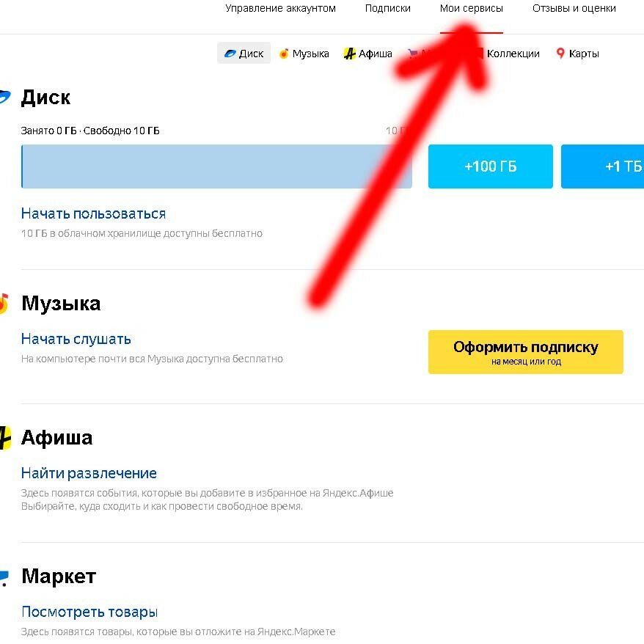This screenshot has width=644, height=644.
Task: Open the Начать слушать link
Action: pos(76,340)
